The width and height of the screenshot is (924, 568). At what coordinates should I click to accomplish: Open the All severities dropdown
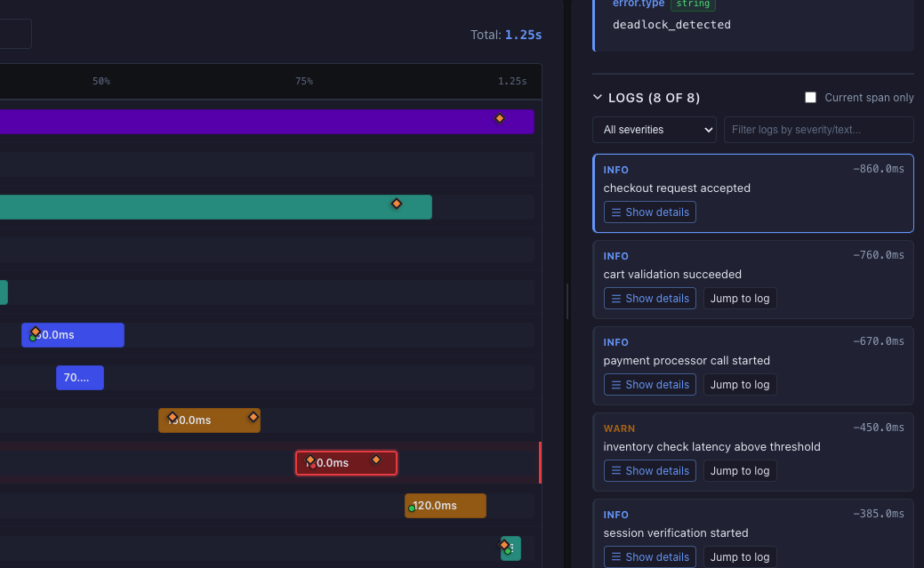pyautogui.click(x=655, y=130)
